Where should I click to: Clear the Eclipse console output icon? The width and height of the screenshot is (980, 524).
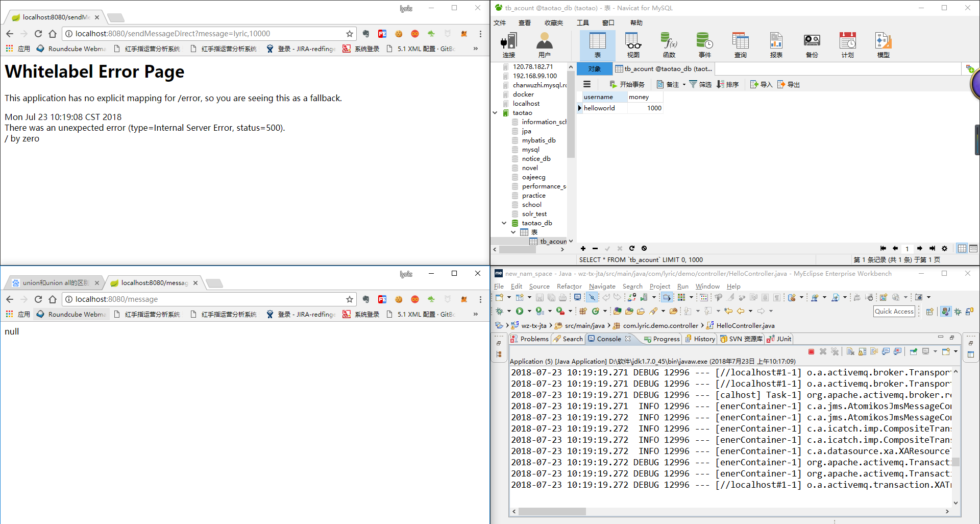pos(850,351)
